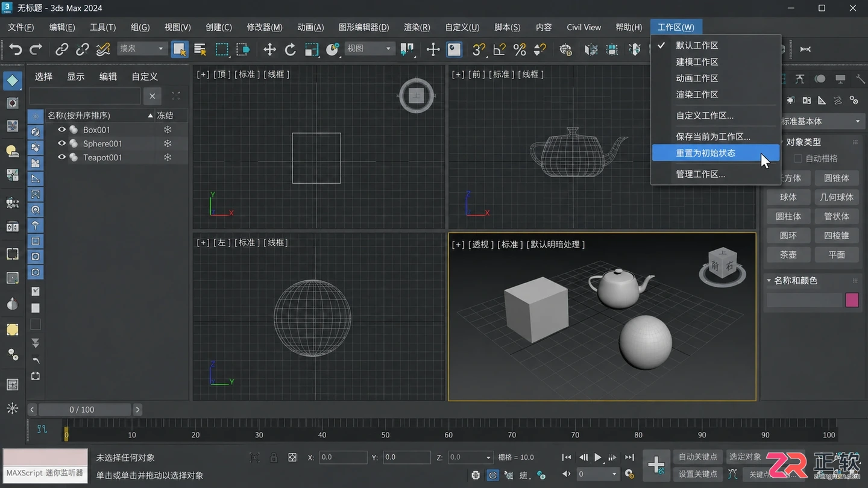Image resolution: width=868 pixels, height=488 pixels.
Task: Click the Mirror tool icon
Action: [591, 49]
